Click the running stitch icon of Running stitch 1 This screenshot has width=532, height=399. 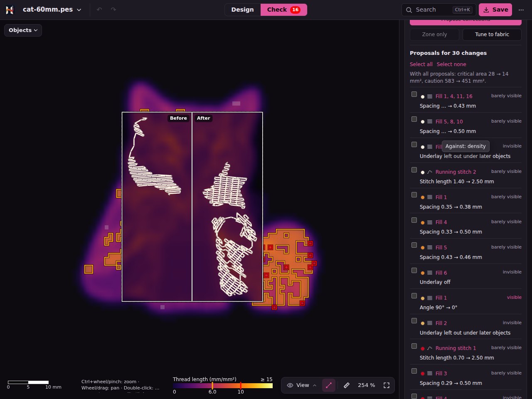click(x=430, y=348)
